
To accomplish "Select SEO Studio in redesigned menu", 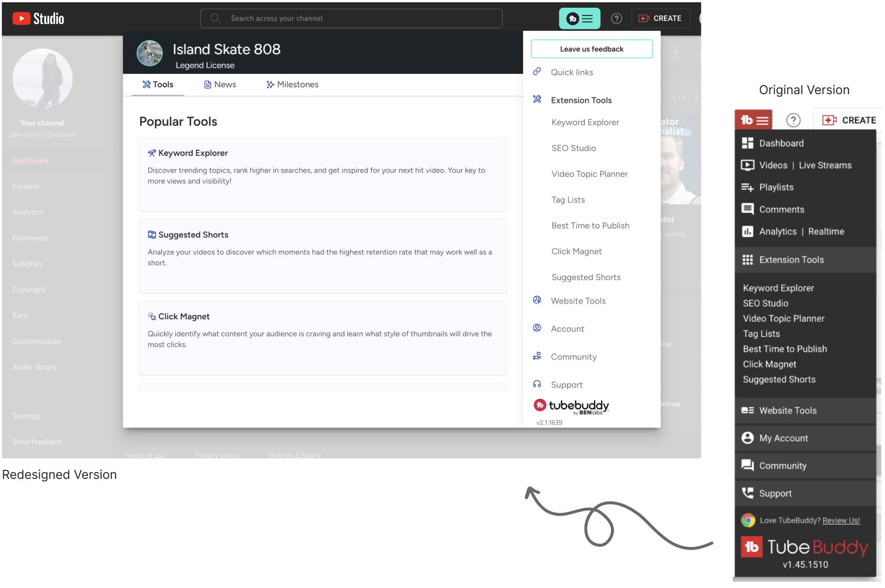I will tap(573, 148).
